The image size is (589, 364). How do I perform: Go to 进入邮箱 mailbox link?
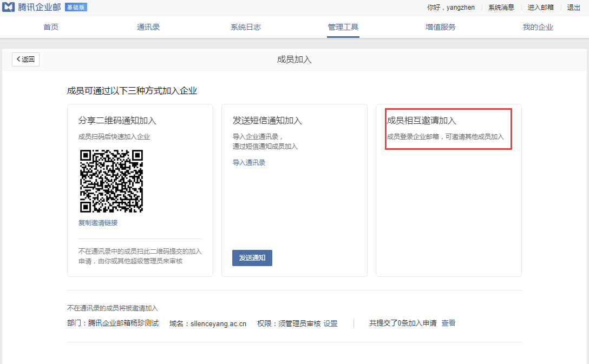(540, 8)
